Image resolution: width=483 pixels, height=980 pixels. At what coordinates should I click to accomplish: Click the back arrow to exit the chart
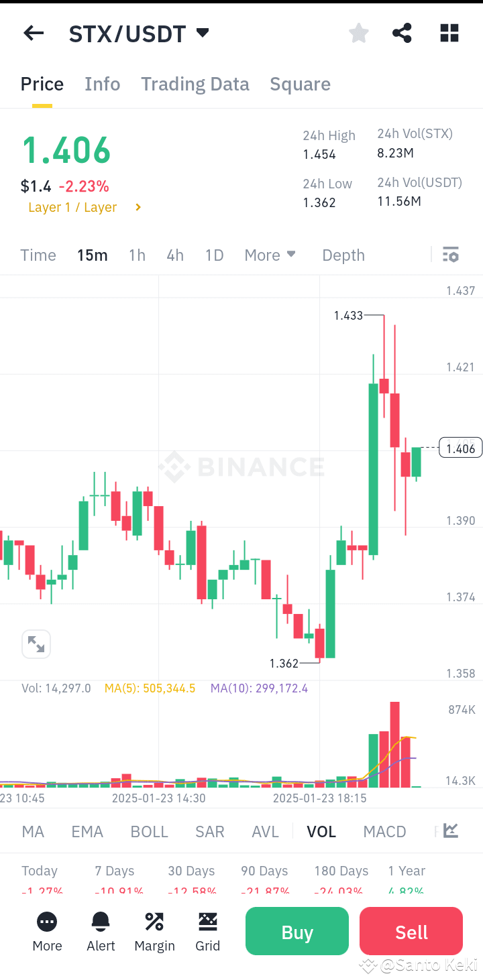(x=34, y=33)
